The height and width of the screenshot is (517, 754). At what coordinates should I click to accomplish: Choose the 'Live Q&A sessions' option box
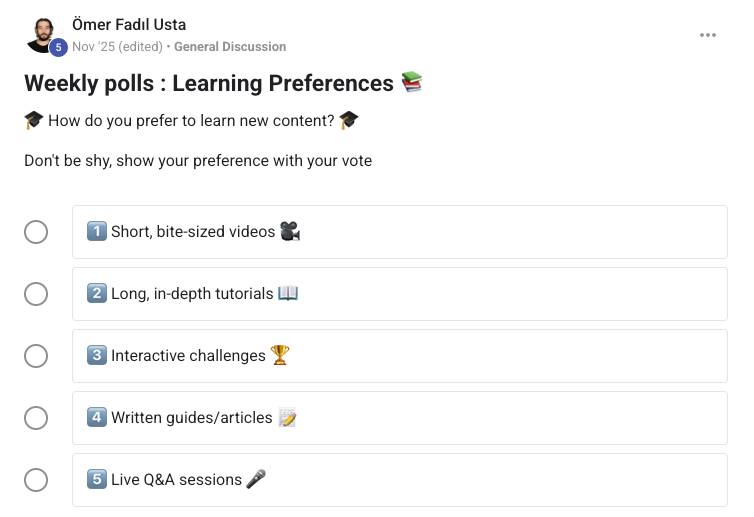click(x=399, y=480)
